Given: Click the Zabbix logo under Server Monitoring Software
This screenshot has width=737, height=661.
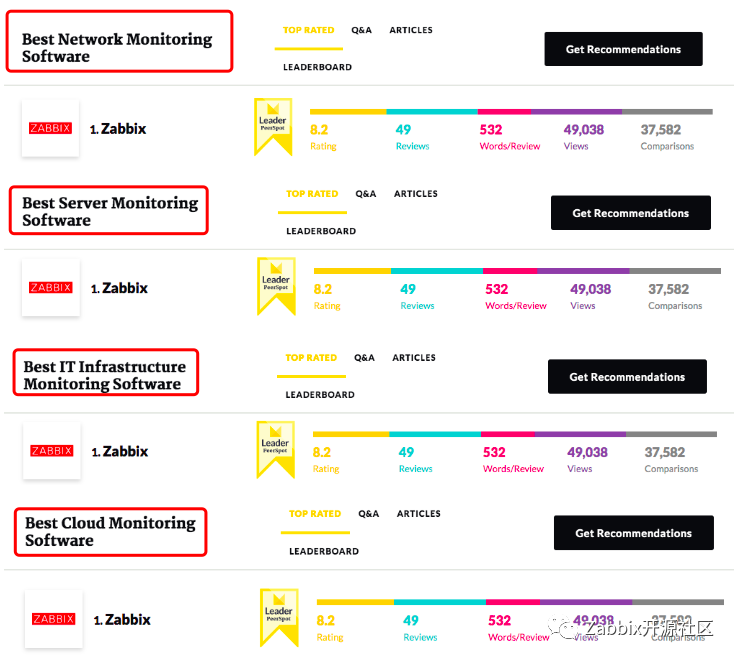Looking at the screenshot, I should click(51, 288).
